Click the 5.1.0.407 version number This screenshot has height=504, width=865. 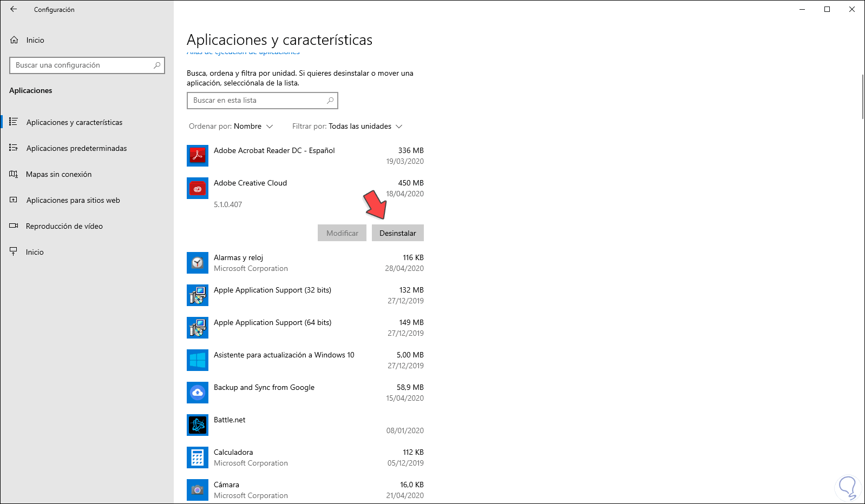coord(228,205)
